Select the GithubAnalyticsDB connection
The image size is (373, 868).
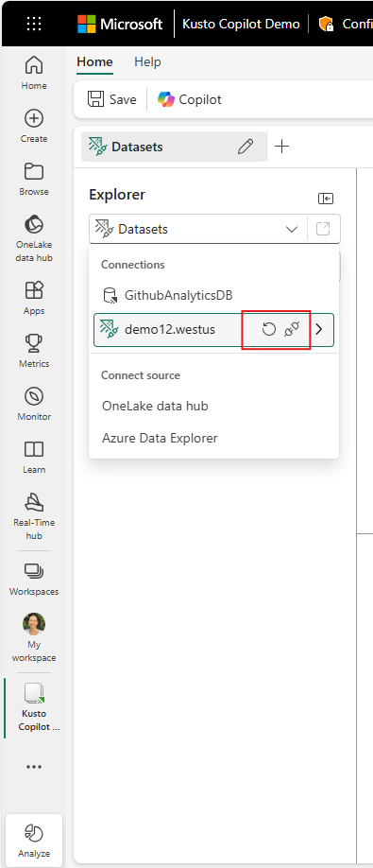213,296
